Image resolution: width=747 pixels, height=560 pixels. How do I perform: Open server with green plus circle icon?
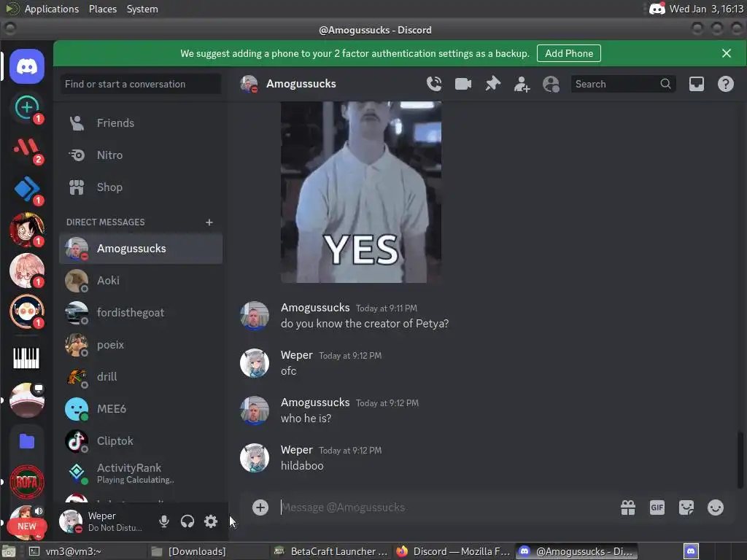tap(27, 108)
